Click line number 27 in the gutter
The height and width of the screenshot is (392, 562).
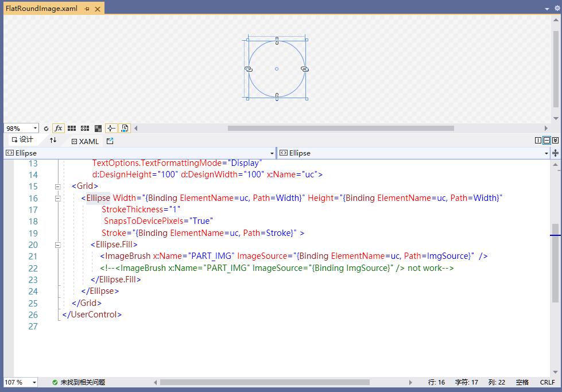coord(33,327)
